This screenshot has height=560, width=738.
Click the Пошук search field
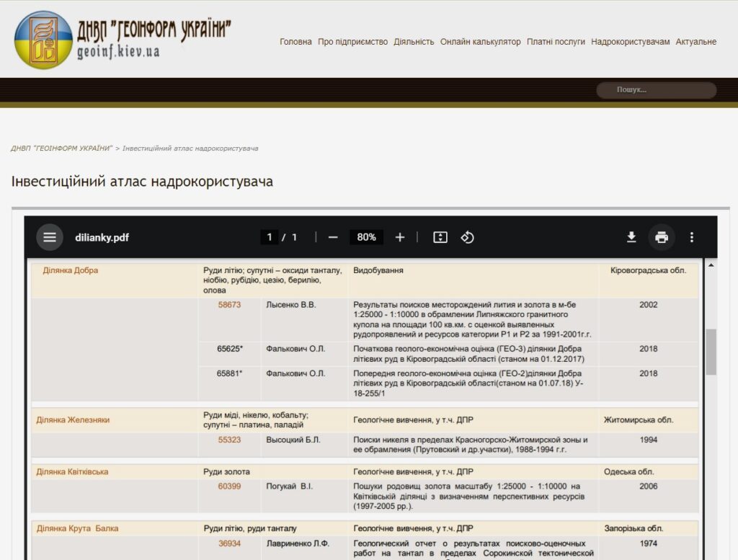(x=656, y=90)
